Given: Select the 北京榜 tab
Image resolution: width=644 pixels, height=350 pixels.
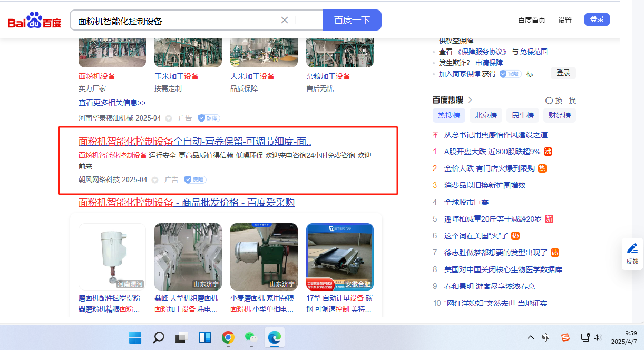Looking at the screenshot, I should tap(486, 115).
